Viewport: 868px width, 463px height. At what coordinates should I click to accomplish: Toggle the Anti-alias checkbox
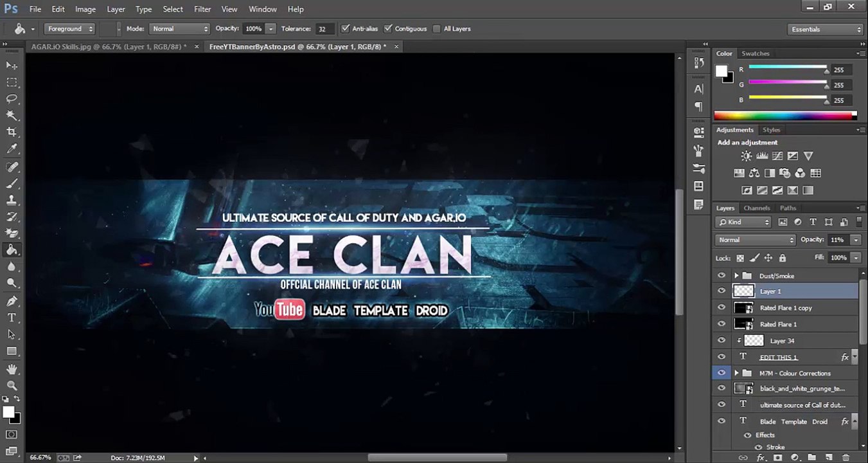(x=346, y=29)
